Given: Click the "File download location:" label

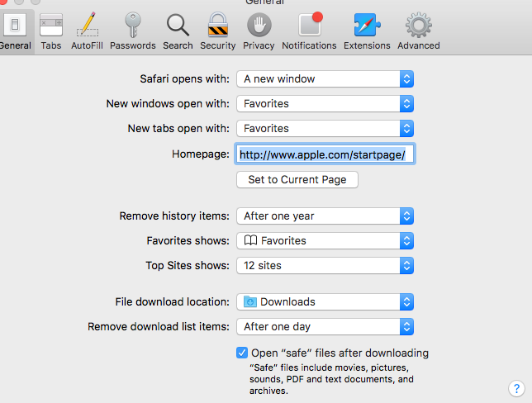Looking at the screenshot, I should (173, 301).
